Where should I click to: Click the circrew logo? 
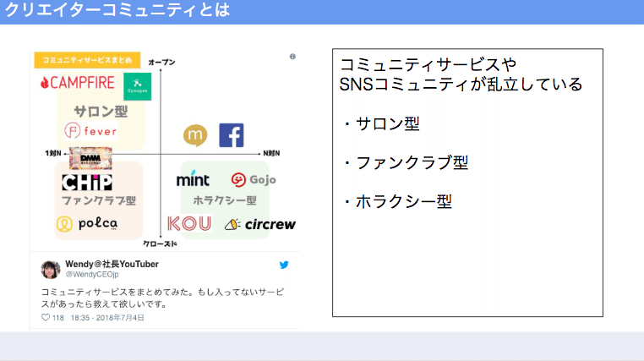(x=260, y=224)
